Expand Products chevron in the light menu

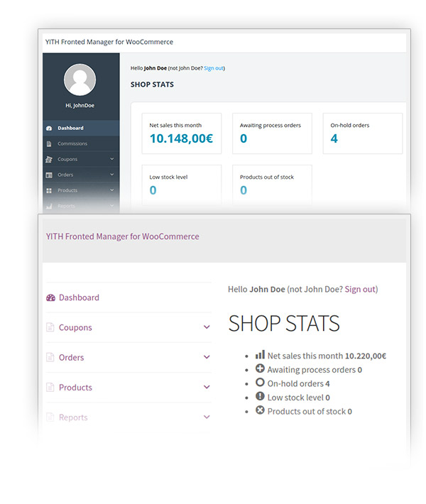(x=207, y=388)
